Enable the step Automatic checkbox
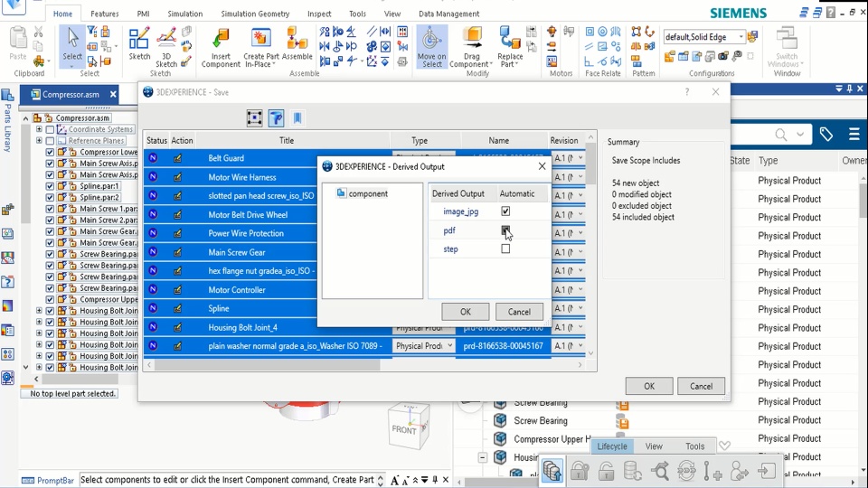This screenshot has height=488, width=868. [505, 249]
